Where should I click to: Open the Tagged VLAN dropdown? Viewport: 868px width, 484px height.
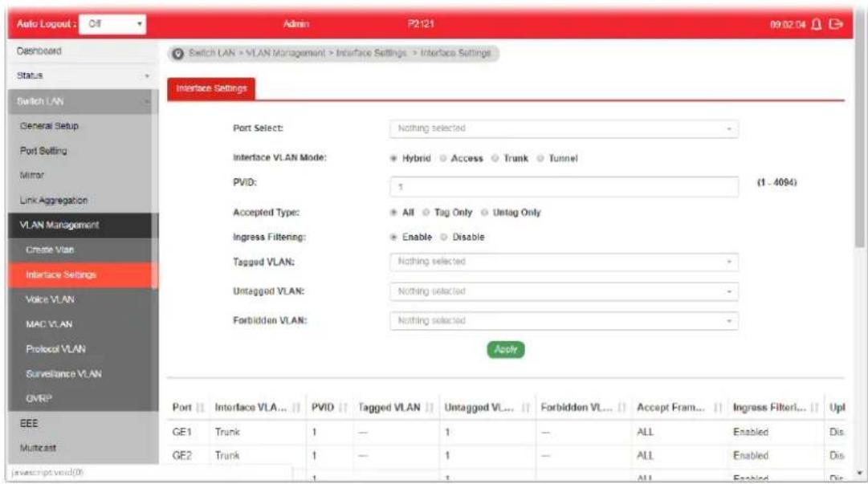(x=564, y=262)
